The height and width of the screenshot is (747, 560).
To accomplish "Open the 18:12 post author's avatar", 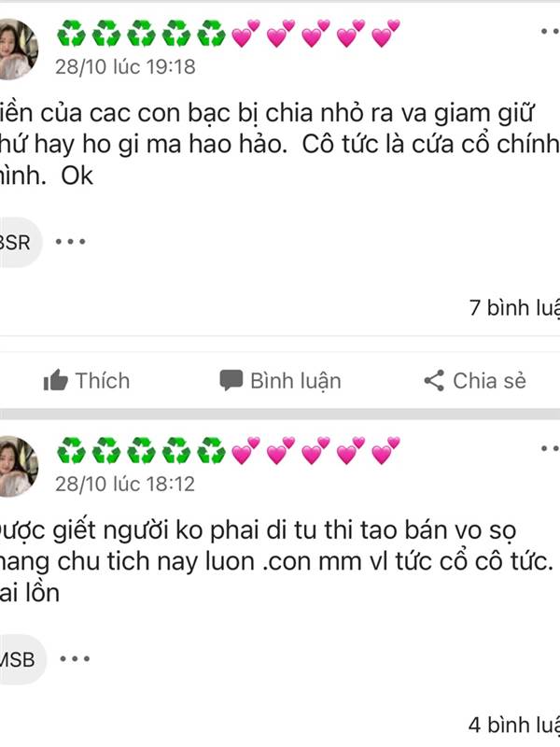I will pyautogui.click(x=16, y=466).
